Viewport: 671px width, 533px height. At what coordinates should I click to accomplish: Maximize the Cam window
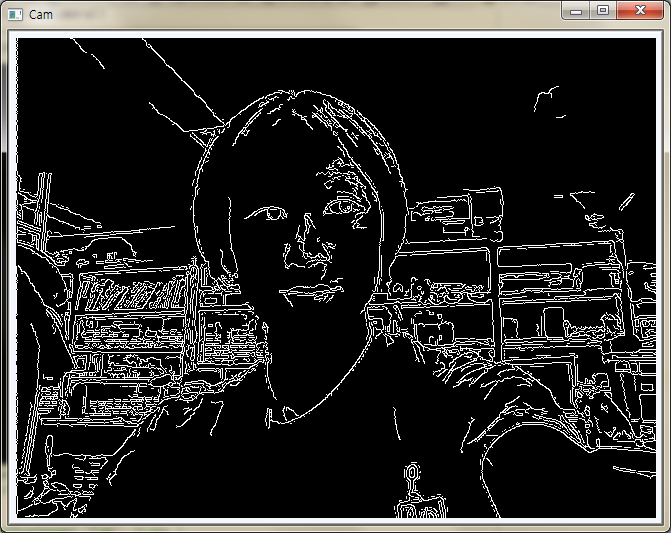[602, 10]
